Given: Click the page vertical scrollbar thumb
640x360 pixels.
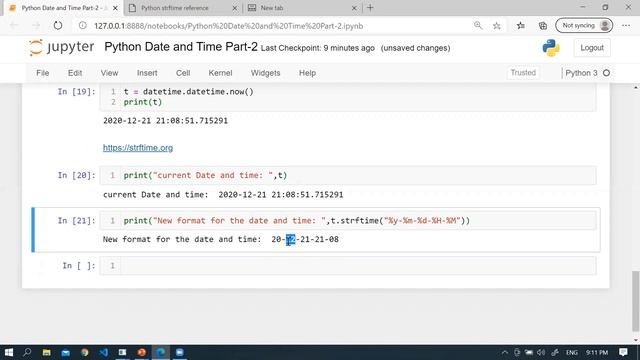Looking at the screenshot, I should tap(636, 301).
